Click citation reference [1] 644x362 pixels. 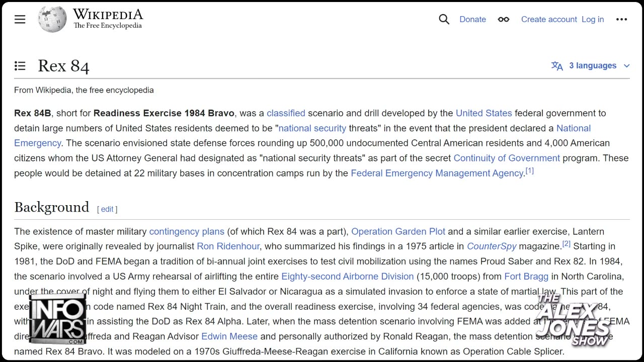(x=530, y=171)
